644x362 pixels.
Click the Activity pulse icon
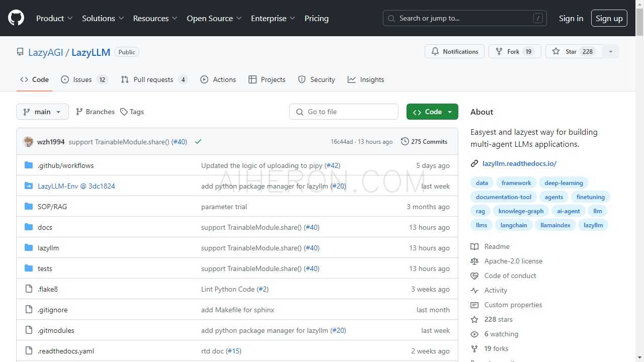click(474, 290)
